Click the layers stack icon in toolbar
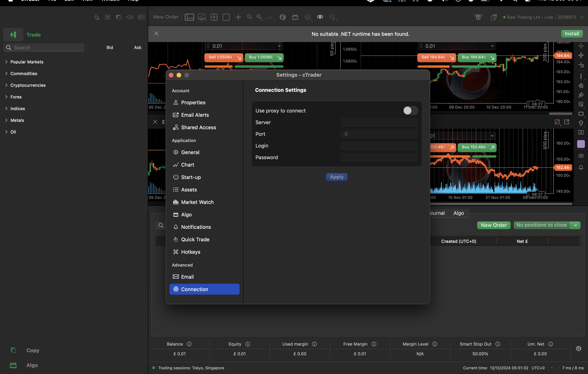Viewport: 588px width, 374px height. [x=308, y=17]
